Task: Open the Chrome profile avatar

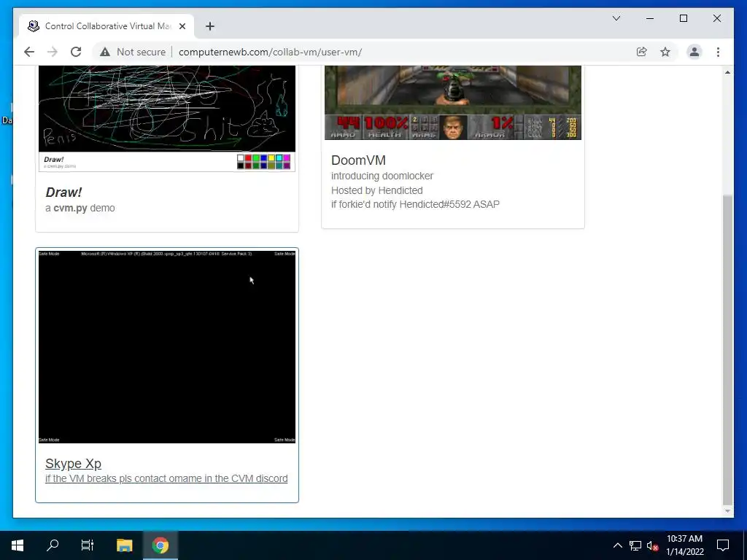Action: pyautogui.click(x=694, y=52)
